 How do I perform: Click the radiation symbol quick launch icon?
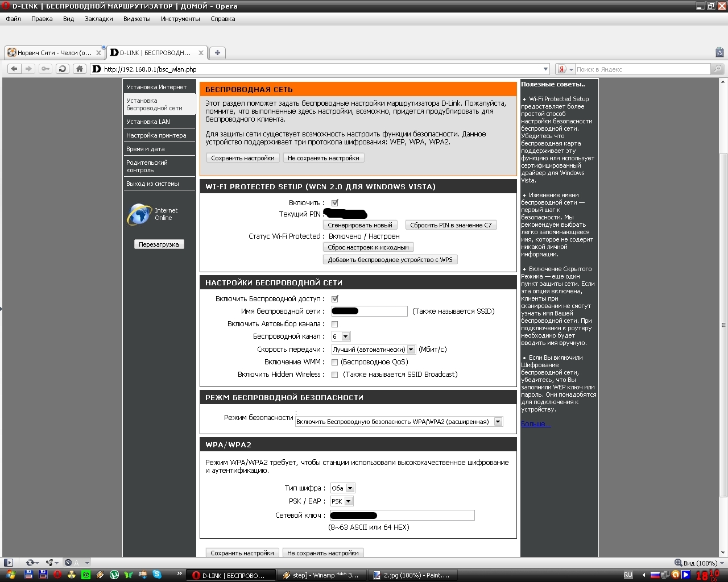pos(72,575)
